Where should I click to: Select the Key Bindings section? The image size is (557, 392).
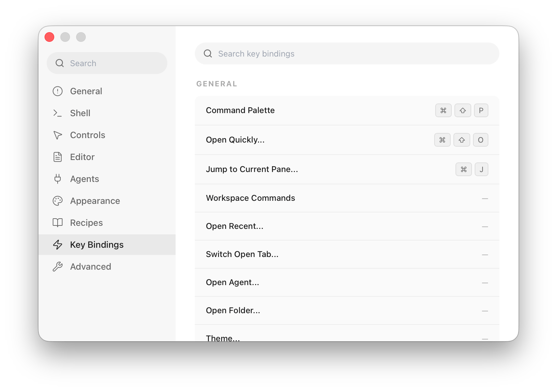[107, 245]
